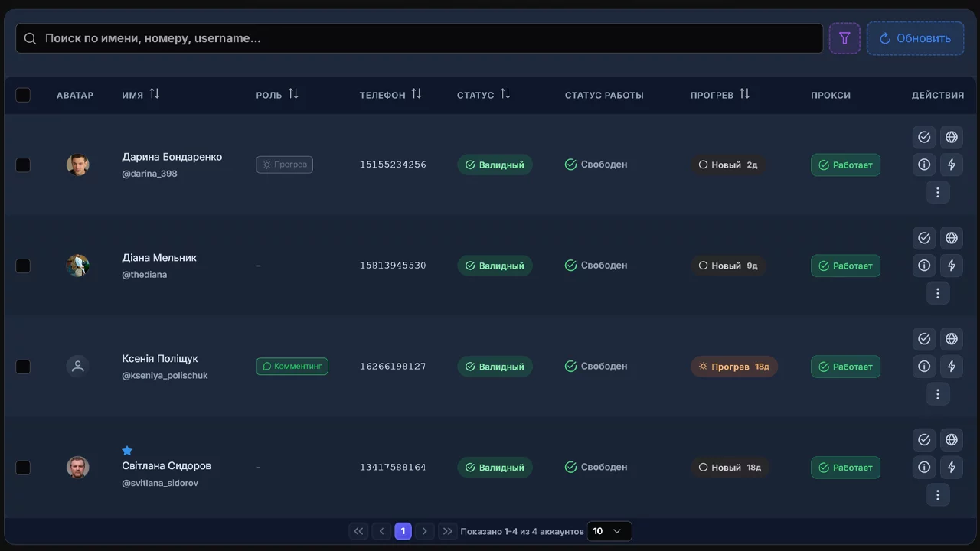Click the globe icon in Світлана Сидоров's row
The height and width of the screenshot is (551, 980).
(x=951, y=440)
